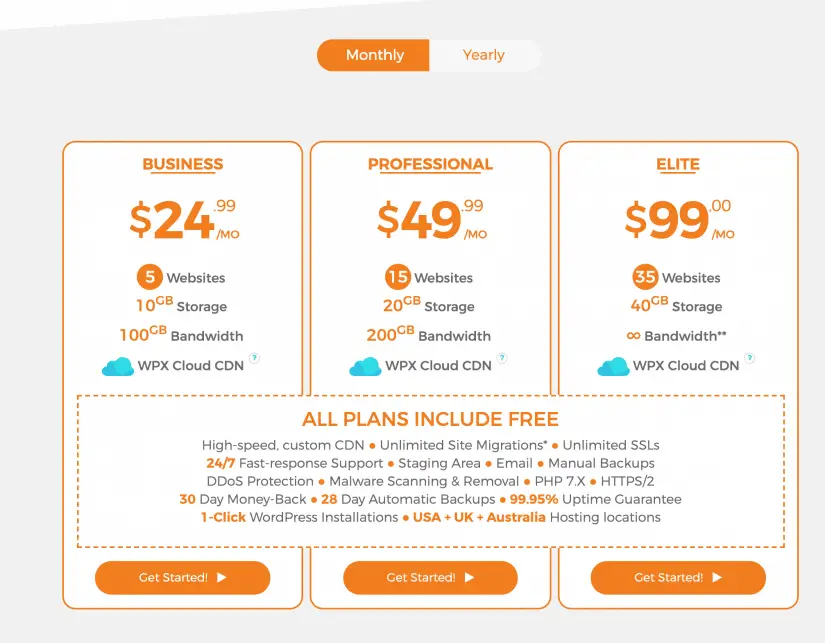Select the Monthly billing option
Image resolution: width=825 pixels, height=643 pixels.
coord(374,55)
